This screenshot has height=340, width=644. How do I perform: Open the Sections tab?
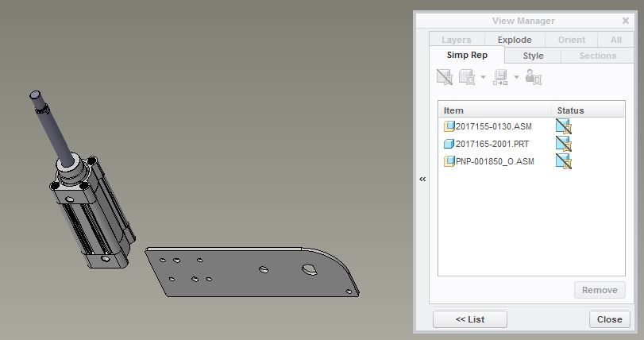(598, 56)
